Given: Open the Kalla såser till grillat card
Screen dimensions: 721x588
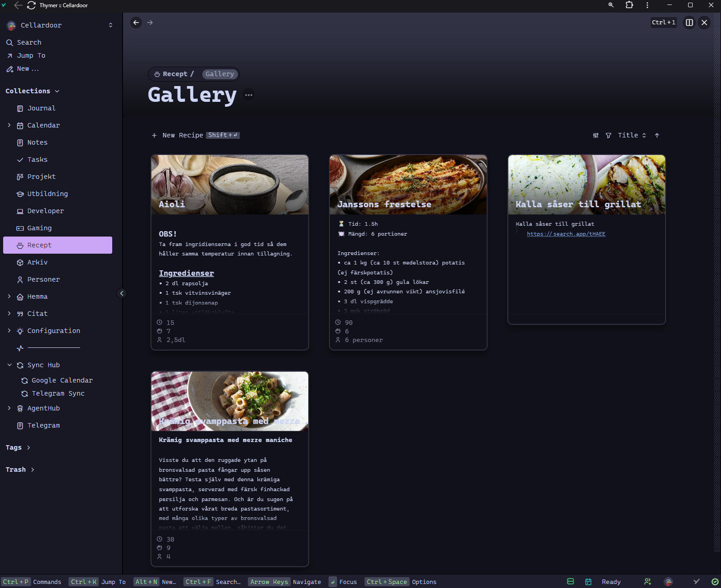Looking at the screenshot, I should coord(587,239).
